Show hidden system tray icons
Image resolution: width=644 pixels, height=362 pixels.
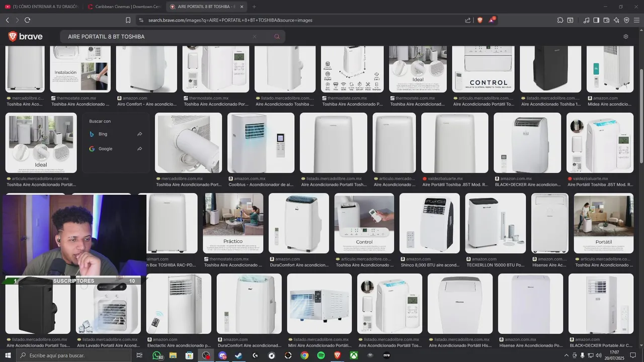567,355
